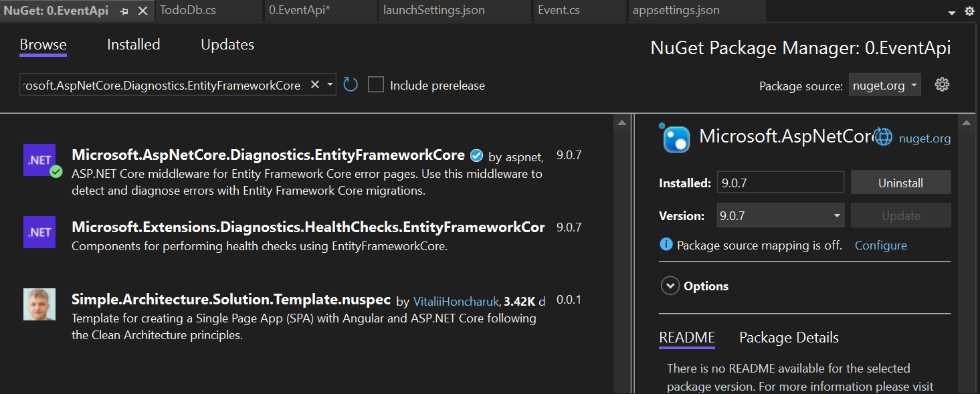Click the 0.0.1 version of Simple.Architecture package

[569, 300]
